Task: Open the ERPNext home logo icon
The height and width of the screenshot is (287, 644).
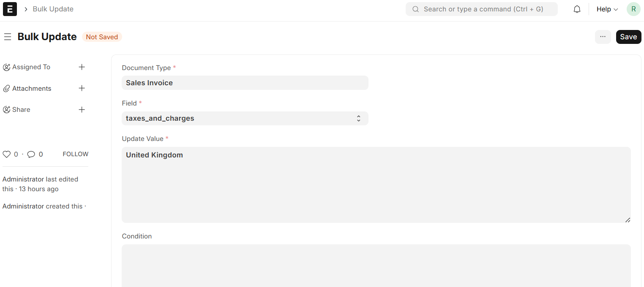Action: [10, 9]
